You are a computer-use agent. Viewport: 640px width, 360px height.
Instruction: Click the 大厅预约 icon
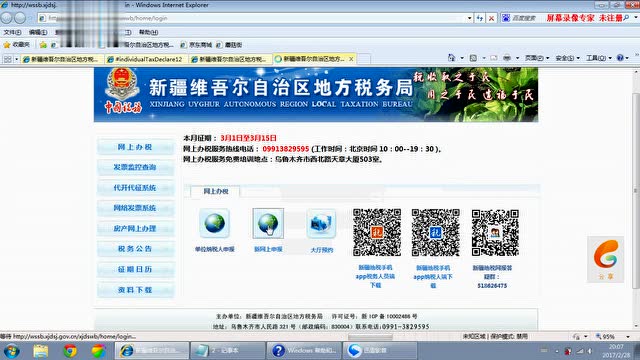click(321, 223)
